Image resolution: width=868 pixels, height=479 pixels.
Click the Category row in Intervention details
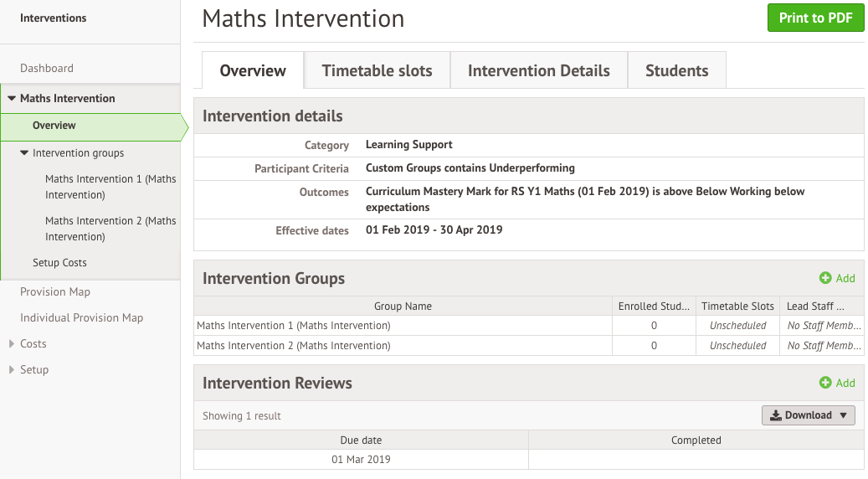(529, 145)
